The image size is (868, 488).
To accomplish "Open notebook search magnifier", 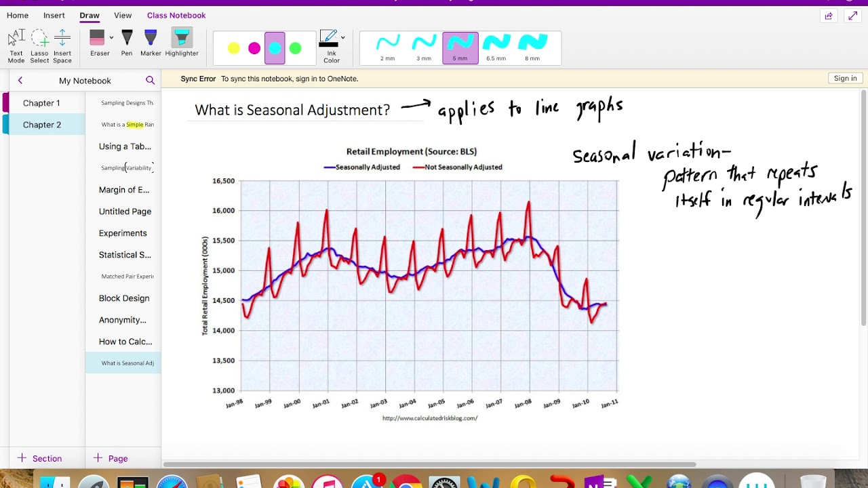I will coord(151,80).
